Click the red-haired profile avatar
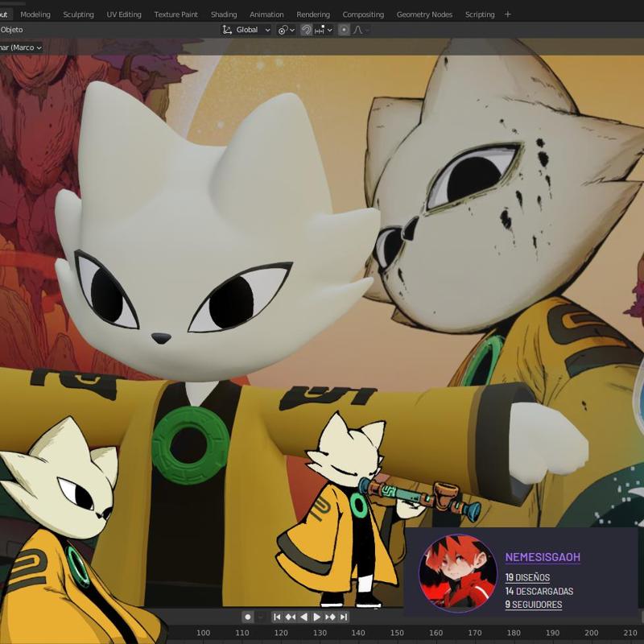 458,573
